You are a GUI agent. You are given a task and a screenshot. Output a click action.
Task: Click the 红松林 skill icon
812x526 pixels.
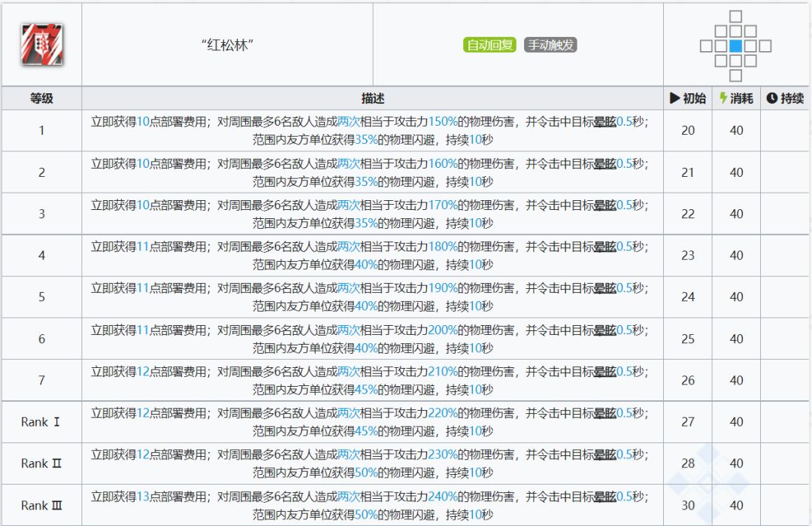point(41,44)
